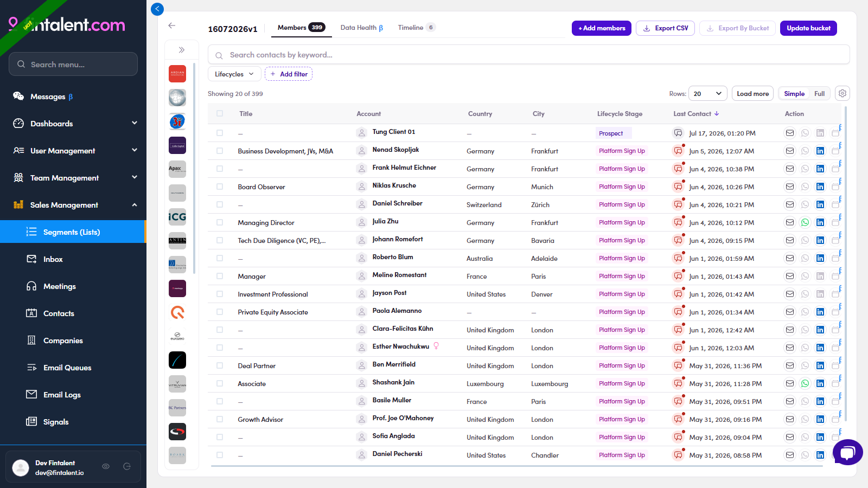Image resolution: width=868 pixels, height=488 pixels.
Task: Open the chat support widget
Action: coord(847,452)
